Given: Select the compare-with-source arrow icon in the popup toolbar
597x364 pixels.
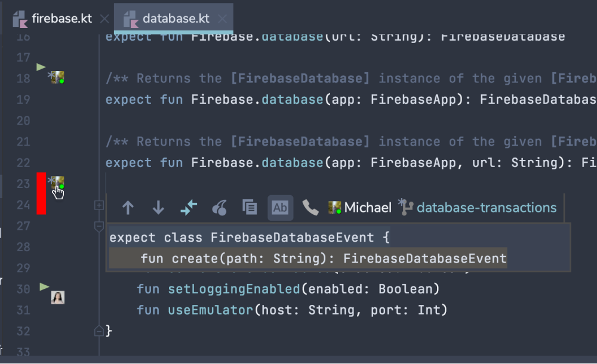Looking at the screenshot, I should click(189, 207).
